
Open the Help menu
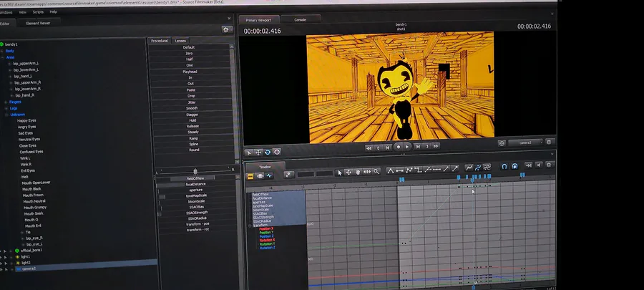pyautogui.click(x=54, y=12)
